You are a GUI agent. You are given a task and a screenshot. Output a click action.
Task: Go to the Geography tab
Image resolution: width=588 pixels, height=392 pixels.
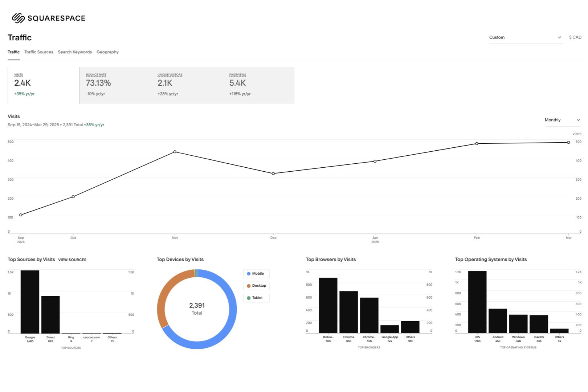[107, 52]
